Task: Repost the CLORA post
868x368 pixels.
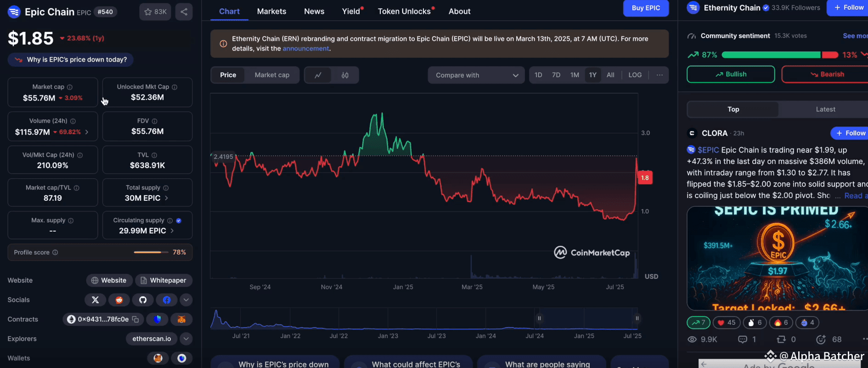Action: pyautogui.click(x=786, y=340)
